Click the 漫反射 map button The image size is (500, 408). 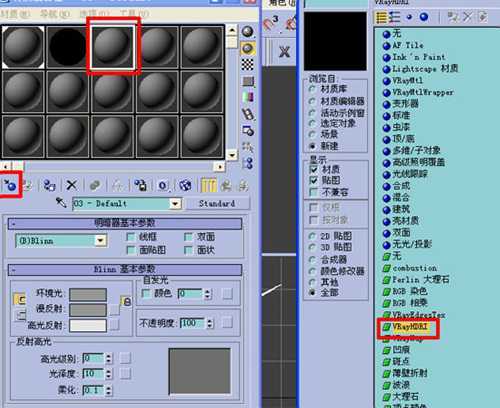114,310
